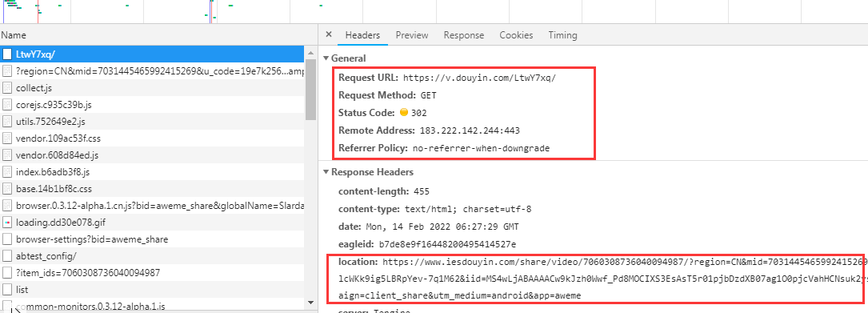Click the file icon of collect.js
868x313 pixels.
(7, 87)
